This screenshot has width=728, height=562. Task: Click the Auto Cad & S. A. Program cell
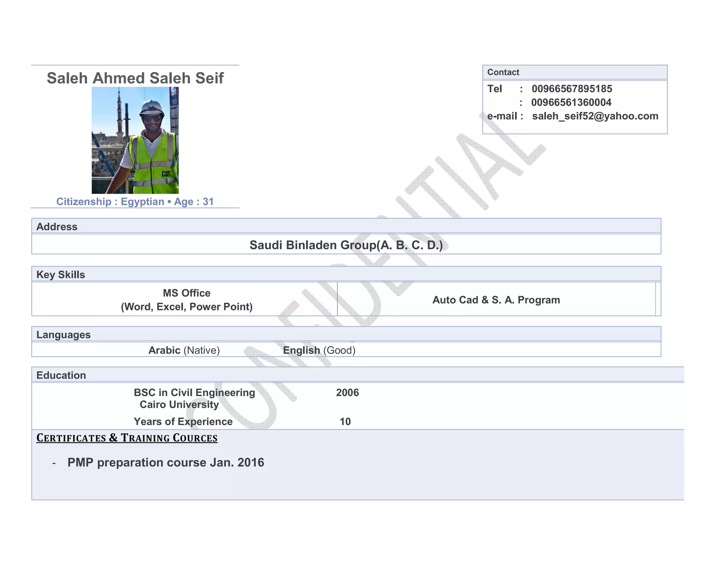tap(496, 300)
